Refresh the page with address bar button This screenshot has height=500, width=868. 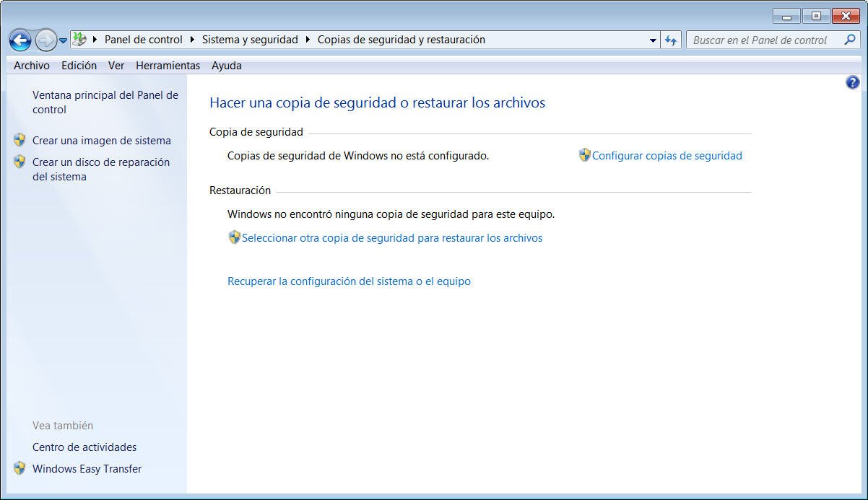[671, 40]
